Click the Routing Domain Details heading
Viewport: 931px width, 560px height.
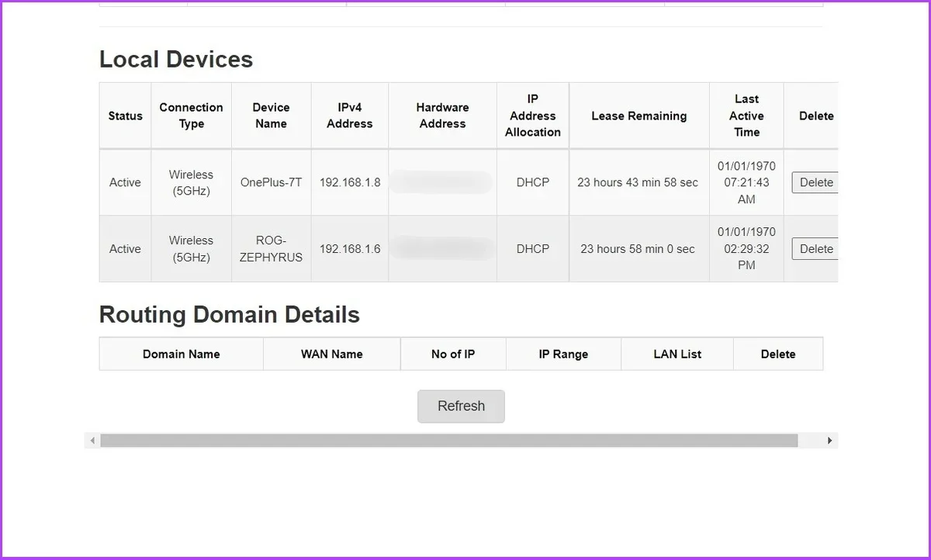click(230, 315)
